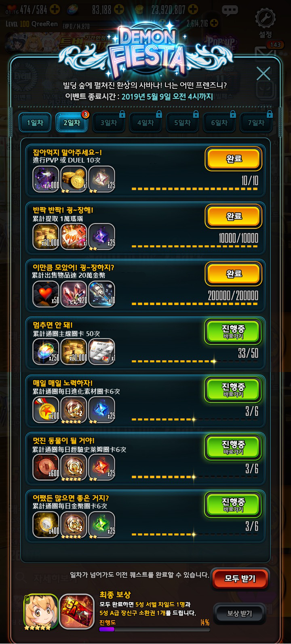The height and width of the screenshot is (644, 291).
Task: Tap the plus icon next to 23,920,807 gold
Action: (x=194, y=9)
